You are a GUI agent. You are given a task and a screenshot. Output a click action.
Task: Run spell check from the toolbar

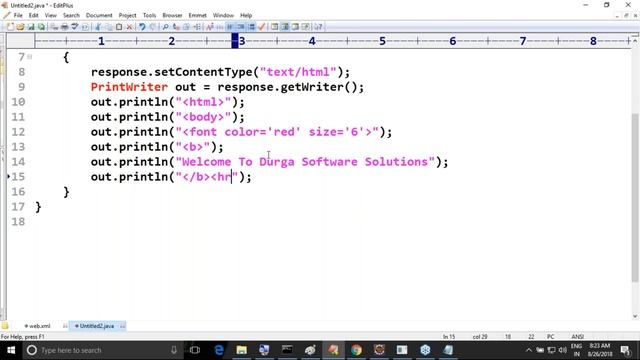pyautogui.click(x=75, y=27)
